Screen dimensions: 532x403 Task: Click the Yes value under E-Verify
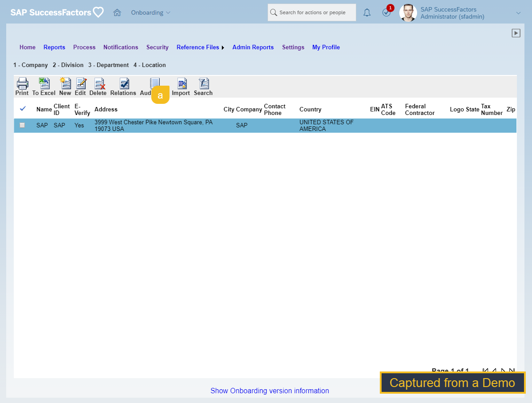pos(79,125)
